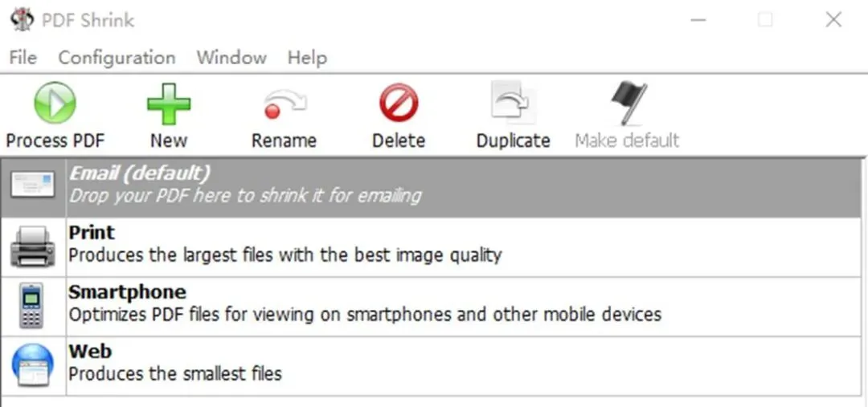Click "Drop your PDF here to shrink it for emailing"
This screenshot has height=407, width=868.
245,196
